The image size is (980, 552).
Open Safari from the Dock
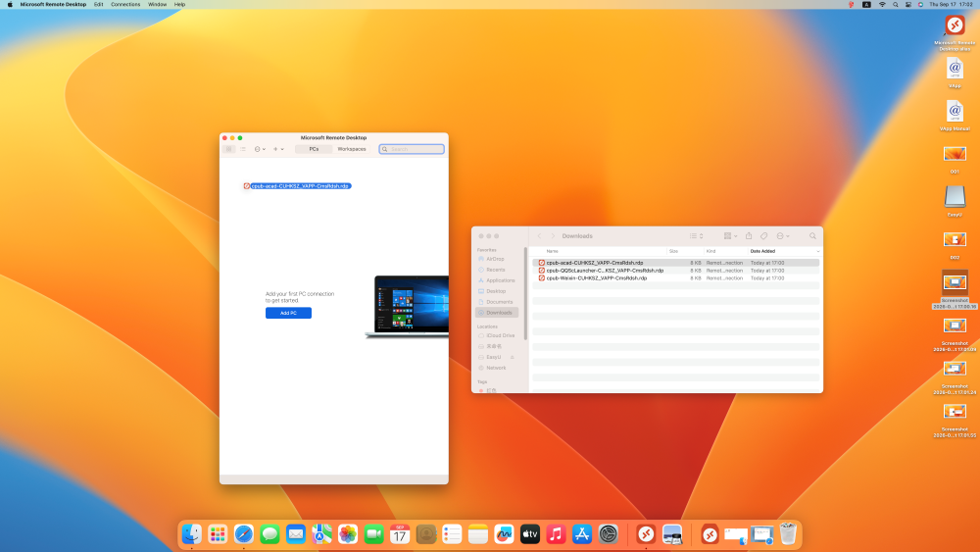pos(244,534)
